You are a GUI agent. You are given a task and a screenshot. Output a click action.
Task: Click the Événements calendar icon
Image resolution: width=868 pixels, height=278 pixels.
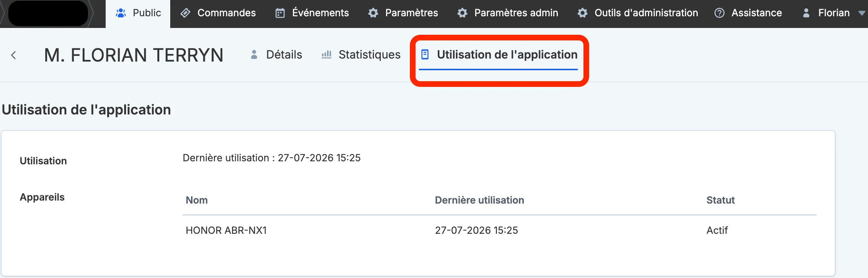tap(280, 13)
